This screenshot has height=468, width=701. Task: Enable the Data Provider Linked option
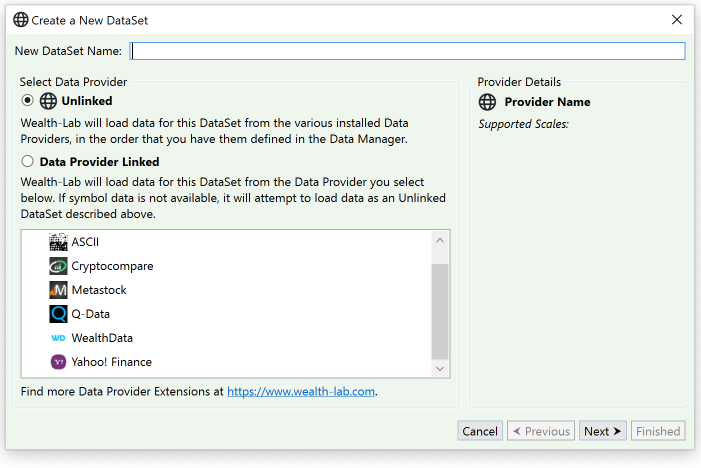click(x=27, y=161)
